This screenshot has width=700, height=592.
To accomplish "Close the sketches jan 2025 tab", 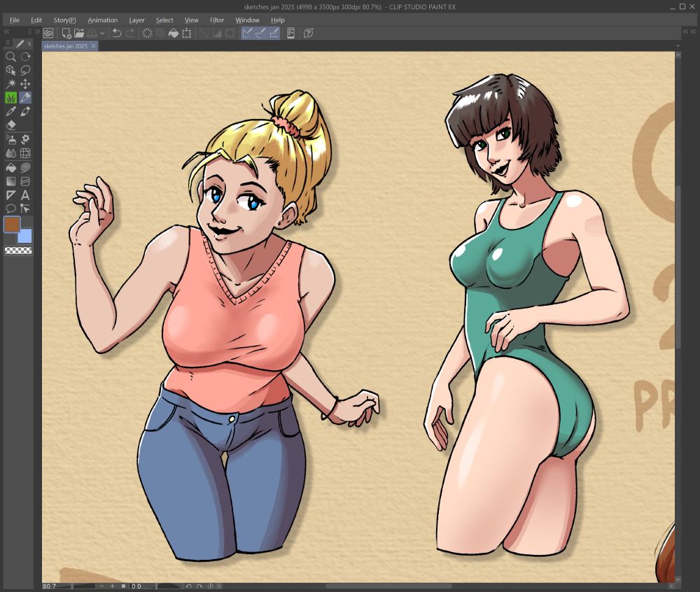I will (x=94, y=45).
